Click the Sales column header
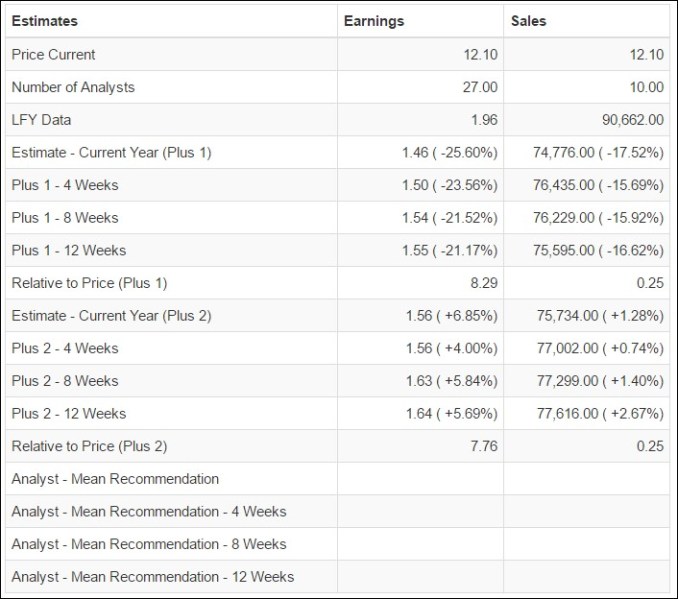The width and height of the screenshot is (678, 599). point(528,21)
